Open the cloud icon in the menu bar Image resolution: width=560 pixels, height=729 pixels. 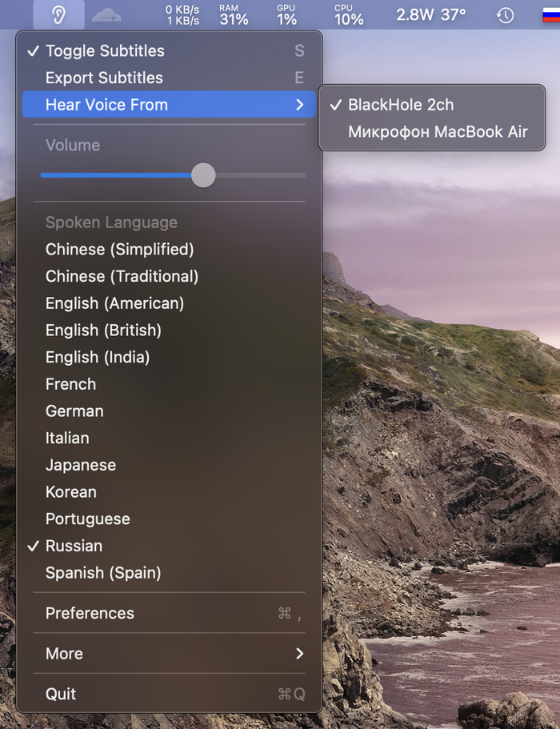[x=106, y=15]
